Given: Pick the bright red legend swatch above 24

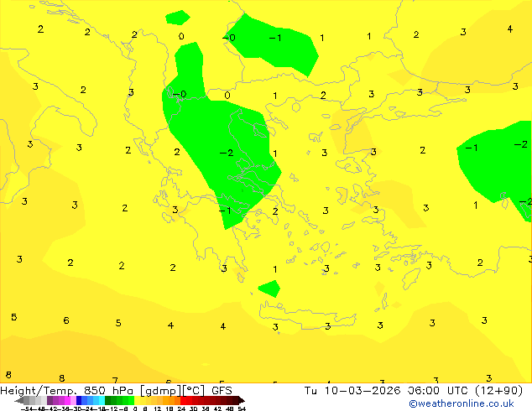Looking at the screenshot, I should (x=183, y=400).
